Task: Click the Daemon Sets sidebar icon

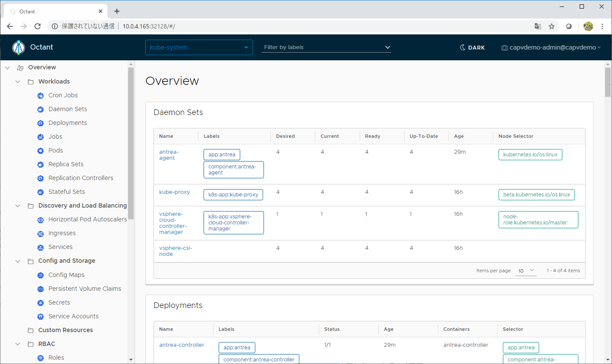Action: point(41,109)
